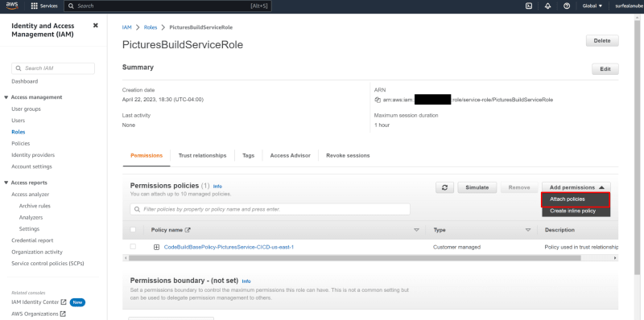Close the IAM navigation panel
This screenshot has height=320, width=644.
coord(96,26)
